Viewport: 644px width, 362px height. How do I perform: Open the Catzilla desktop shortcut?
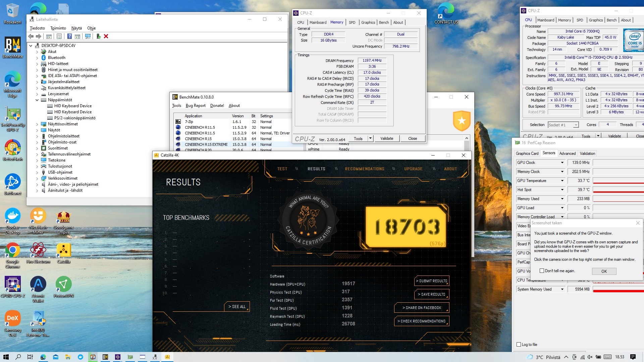coord(64,253)
